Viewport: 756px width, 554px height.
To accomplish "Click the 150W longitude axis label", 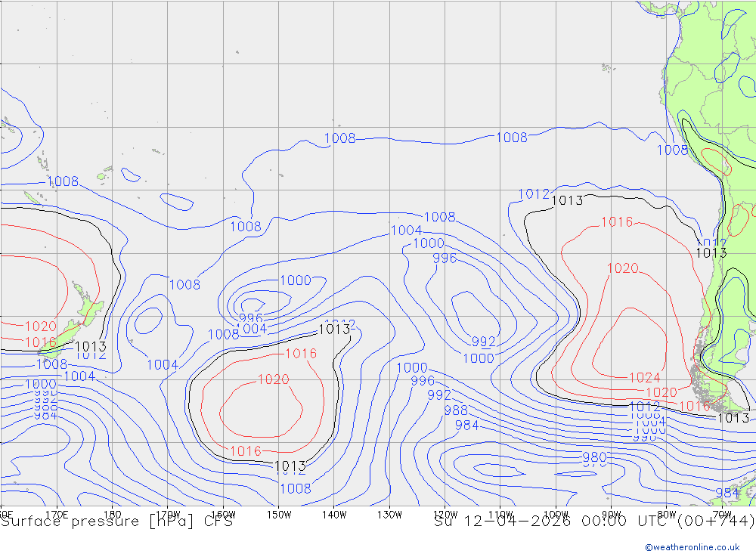I will click(x=279, y=515).
